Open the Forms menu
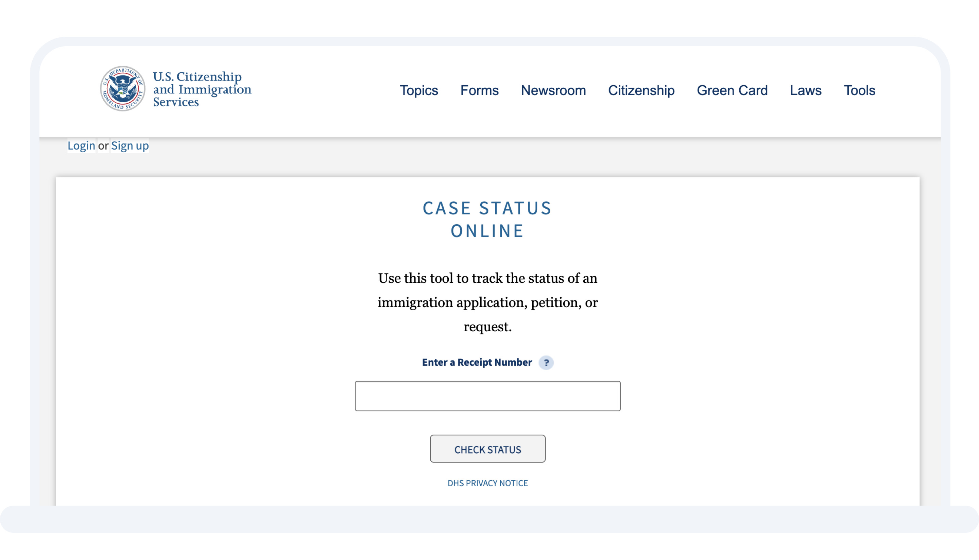Viewport: 979px width, 560px height. [x=479, y=90]
